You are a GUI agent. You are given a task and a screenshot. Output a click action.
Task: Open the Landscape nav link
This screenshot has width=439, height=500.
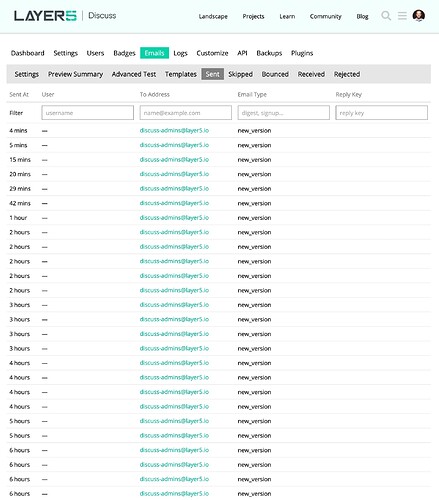(x=213, y=16)
